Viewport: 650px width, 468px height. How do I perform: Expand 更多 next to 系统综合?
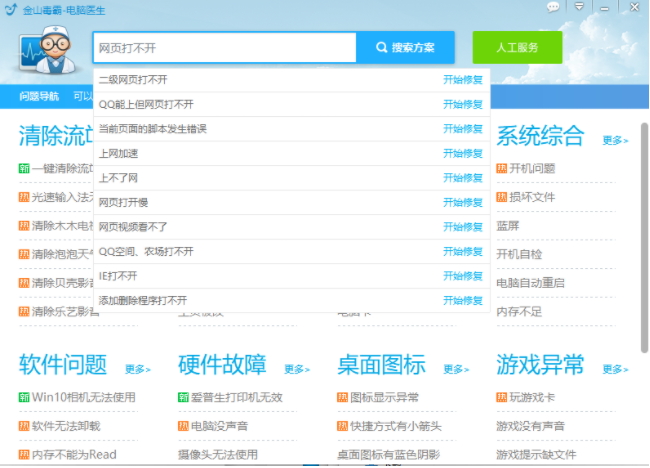click(x=615, y=141)
